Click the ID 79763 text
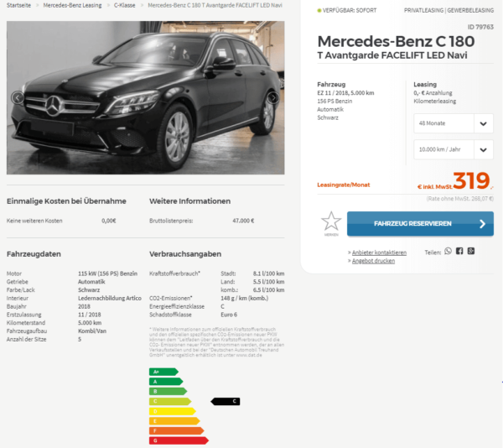Viewport: 503px width, 448px height. 480,27
